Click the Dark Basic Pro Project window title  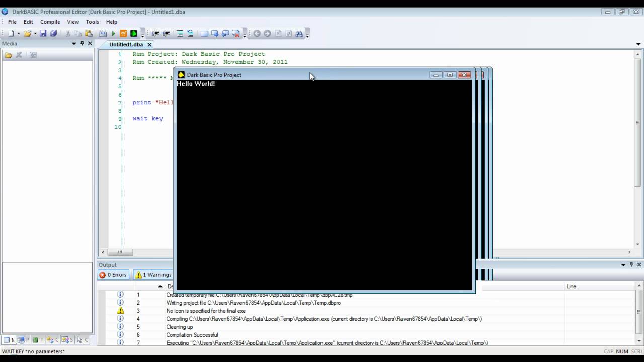tap(214, 75)
